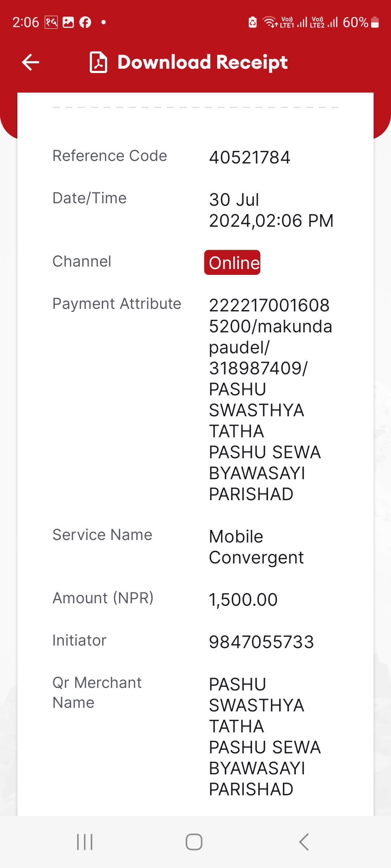Screen dimensions: 391x868
Task: Tap the Date/Time value 30 Jul 2024
Action: coord(271,210)
